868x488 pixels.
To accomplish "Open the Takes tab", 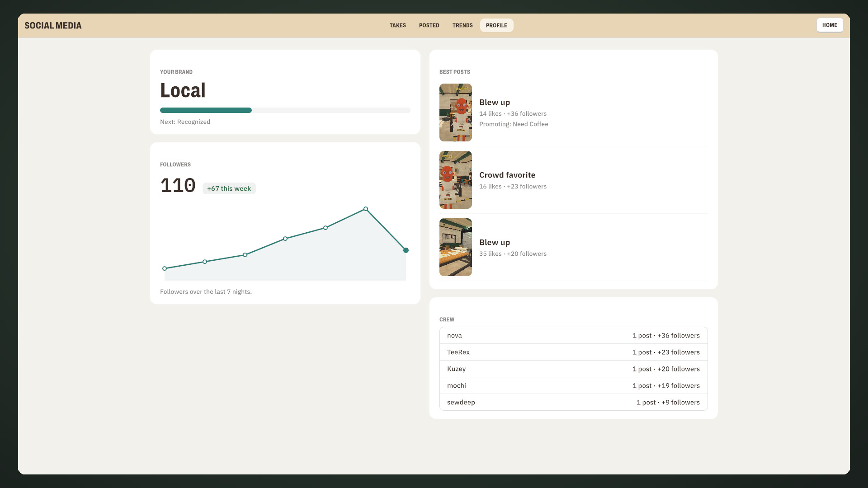I will [x=398, y=25].
